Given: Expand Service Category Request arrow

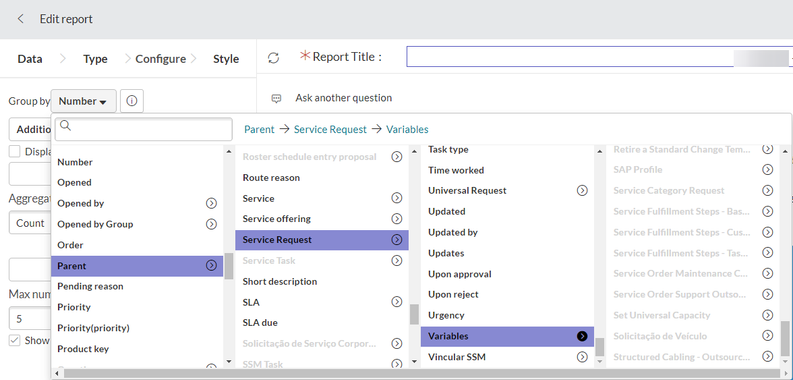Looking at the screenshot, I should pos(768,191).
